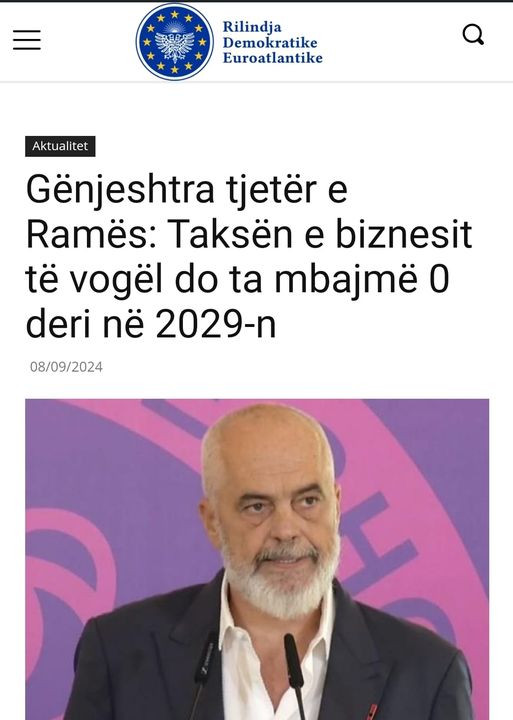Viewport: 513px width, 720px height.
Task: Click the publication date 08/09/2024
Action: 66,367
